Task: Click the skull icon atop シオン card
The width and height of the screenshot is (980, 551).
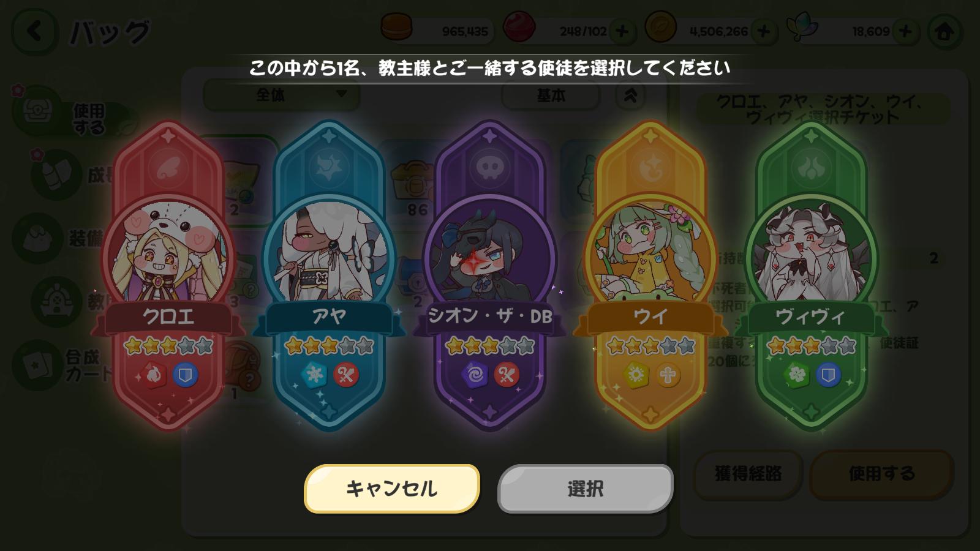Action: pyautogui.click(x=490, y=167)
